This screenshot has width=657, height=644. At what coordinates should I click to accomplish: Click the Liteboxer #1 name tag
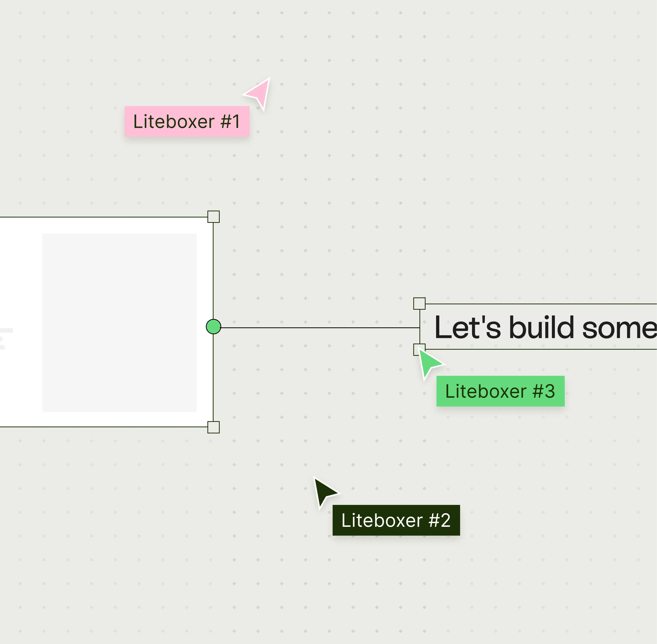[187, 122]
